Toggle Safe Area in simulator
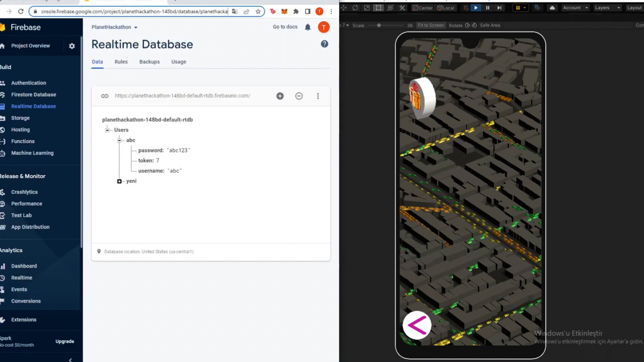644x362 pixels. click(490, 25)
